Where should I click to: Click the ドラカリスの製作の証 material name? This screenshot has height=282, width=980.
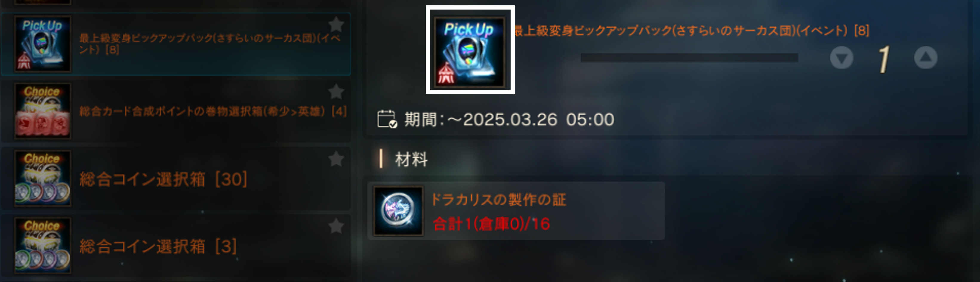click(x=498, y=199)
